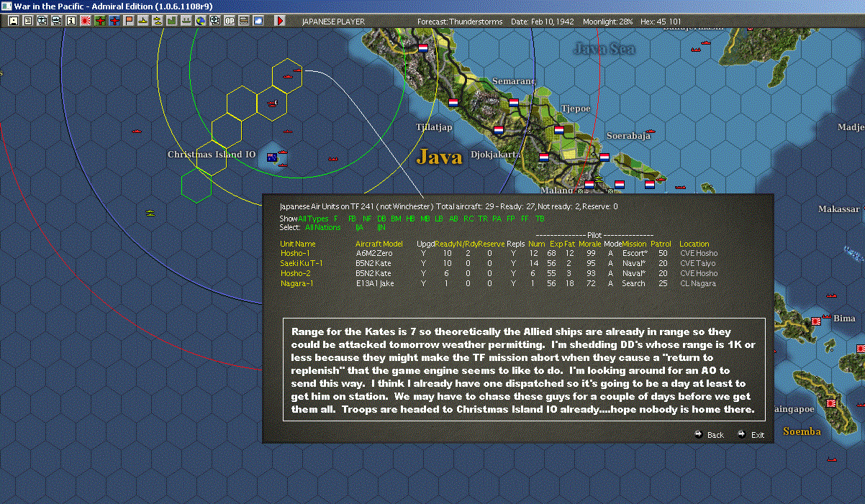
Task: Toggle the FB fighter-bomber filter
Action: (x=352, y=219)
